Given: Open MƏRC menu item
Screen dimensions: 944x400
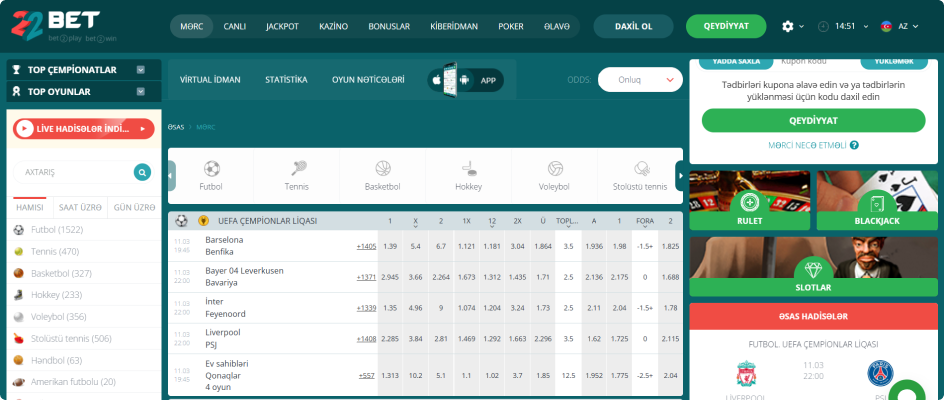Looking at the screenshot, I should 191,27.
